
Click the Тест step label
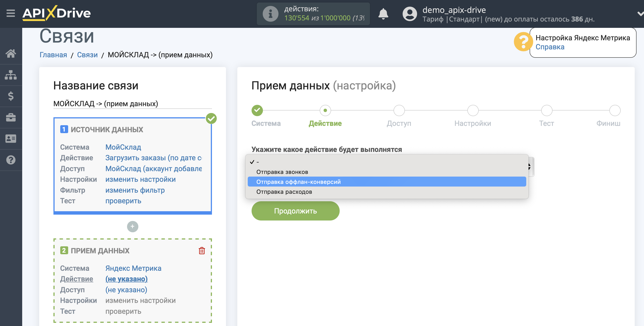pos(546,123)
